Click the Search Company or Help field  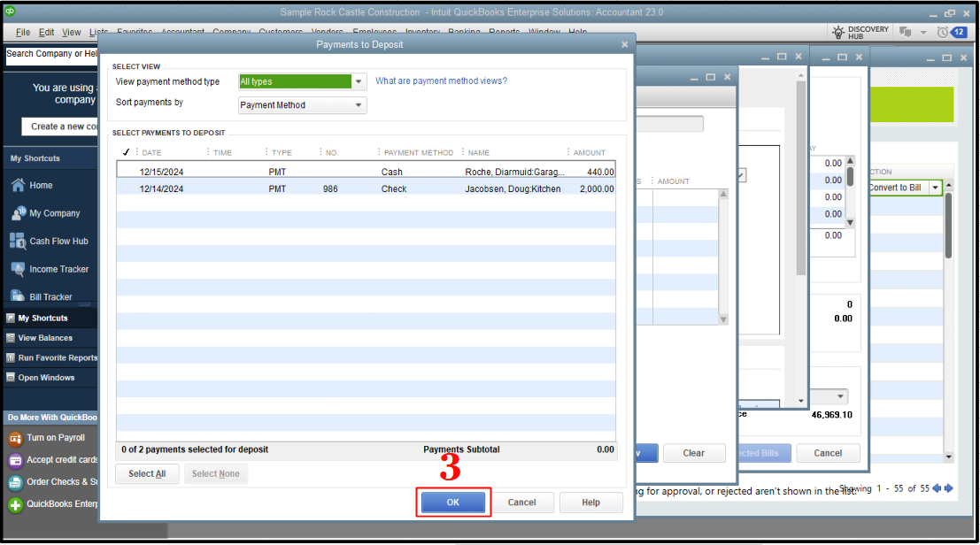(x=52, y=55)
